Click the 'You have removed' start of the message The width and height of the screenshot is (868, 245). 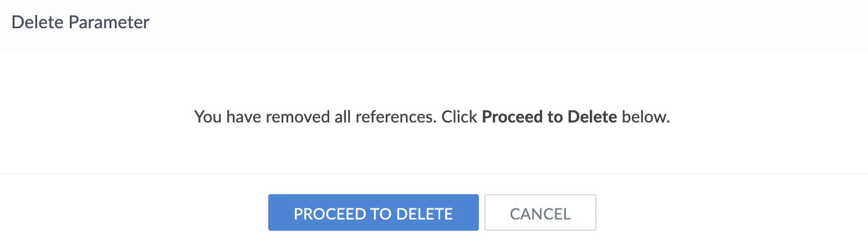(244, 118)
